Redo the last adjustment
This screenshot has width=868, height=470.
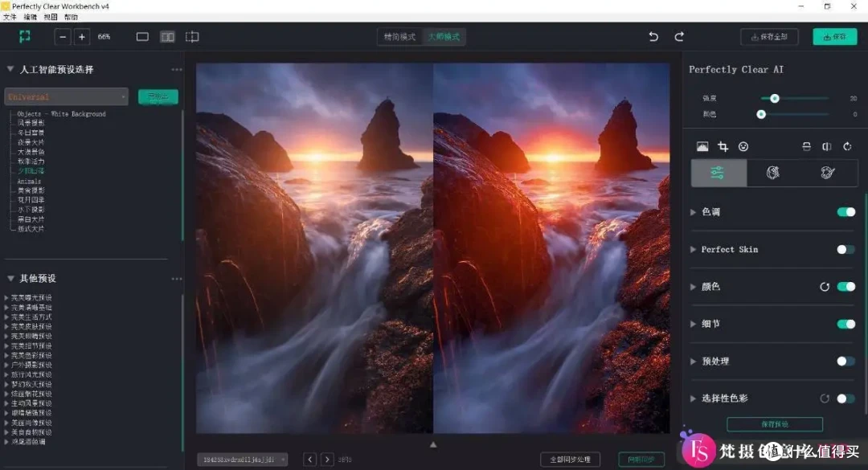point(679,36)
